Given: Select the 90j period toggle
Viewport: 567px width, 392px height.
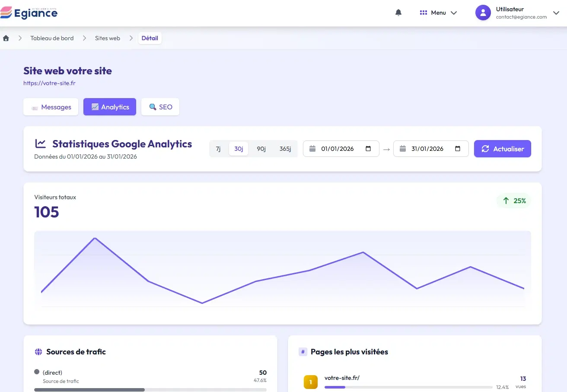Looking at the screenshot, I should [261, 149].
